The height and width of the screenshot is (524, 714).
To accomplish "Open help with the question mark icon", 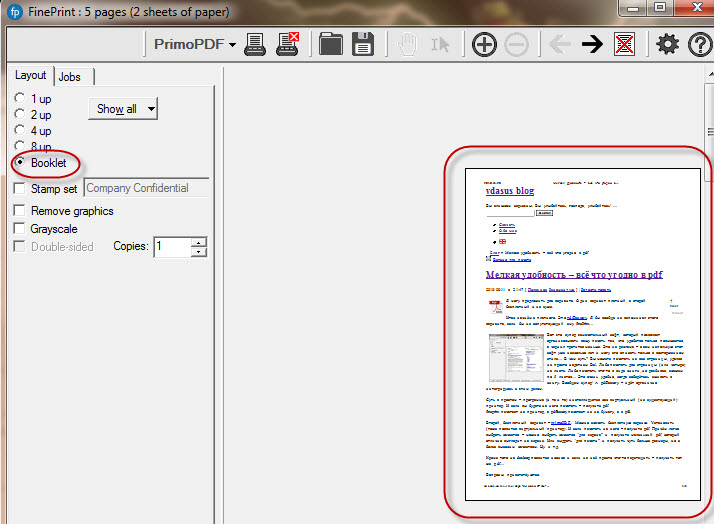I will [x=699, y=44].
